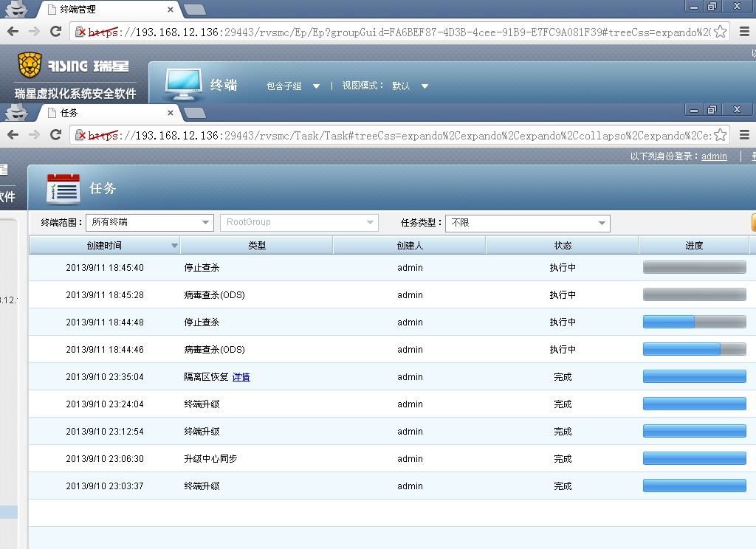Click the insecure https warning icon in 终端管理 window

[x=80, y=32]
